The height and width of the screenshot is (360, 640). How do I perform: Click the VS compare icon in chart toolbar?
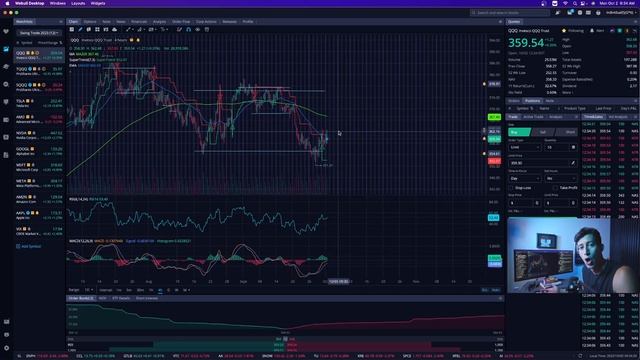pyautogui.click(x=106, y=29)
